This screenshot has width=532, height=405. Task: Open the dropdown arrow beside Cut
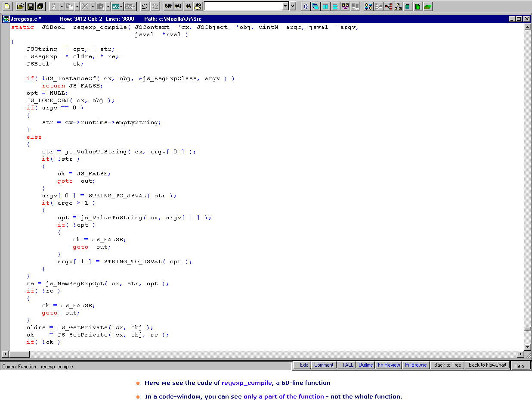click(x=62, y=6)
